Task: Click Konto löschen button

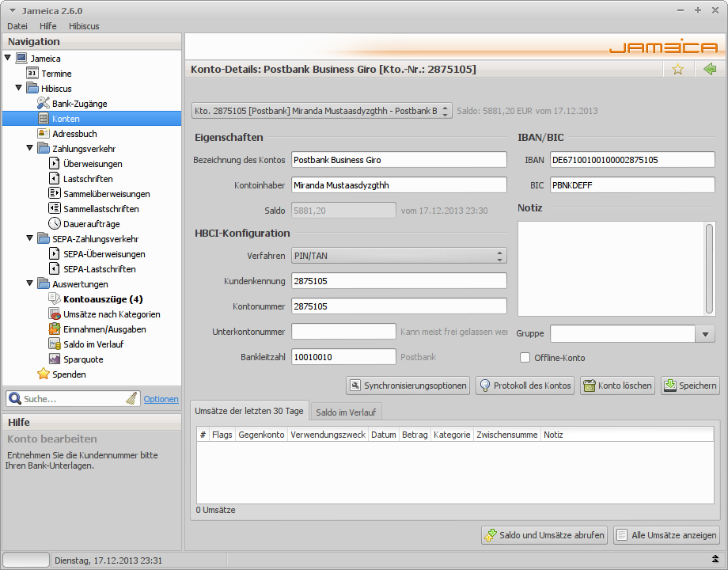Action: tap(617, 386)
